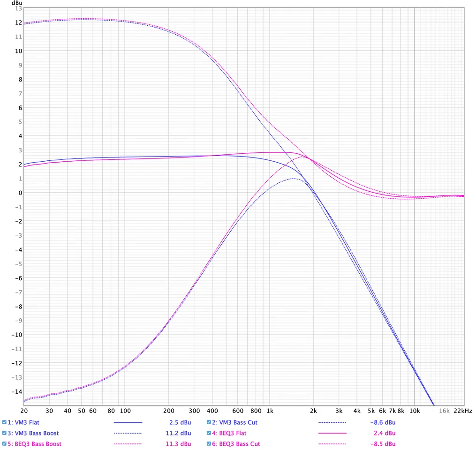This screenshot has width=476, height=450.
Task: Toggle the VM3 Bass Cut checkbox
Action: pyautogui.click(x=209, y=422)
